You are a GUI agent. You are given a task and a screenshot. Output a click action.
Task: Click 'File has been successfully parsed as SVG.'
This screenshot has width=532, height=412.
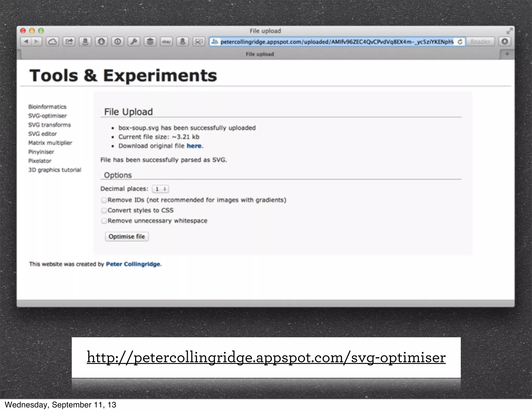coord(164,160)
